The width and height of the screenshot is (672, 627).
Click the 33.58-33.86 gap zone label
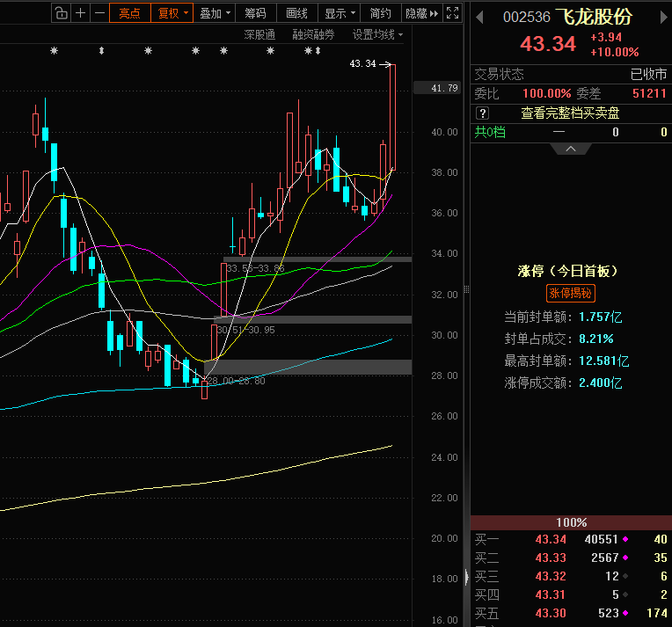[x=255, y=269]
